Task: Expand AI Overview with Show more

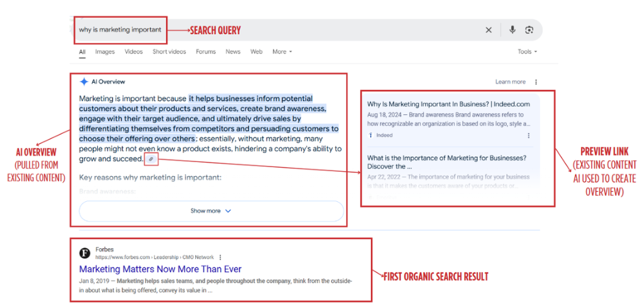Action: [211, 211]
